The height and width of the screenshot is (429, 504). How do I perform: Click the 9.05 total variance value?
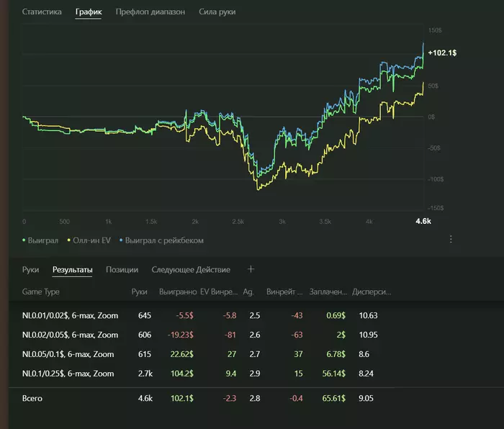tap(366, 399)
